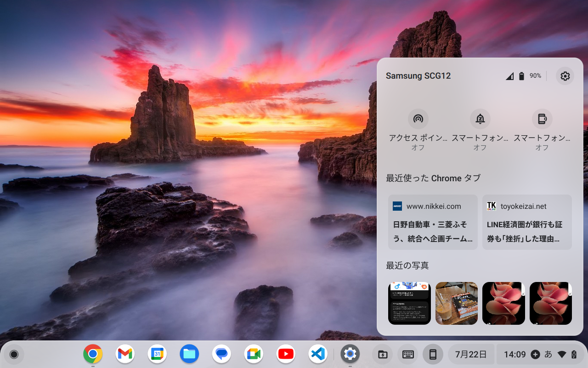Image resolution: width=588 pixels, height=368 pixels.
Task: Launch Google Chrome from the shelf
Action: coord(93,354)
